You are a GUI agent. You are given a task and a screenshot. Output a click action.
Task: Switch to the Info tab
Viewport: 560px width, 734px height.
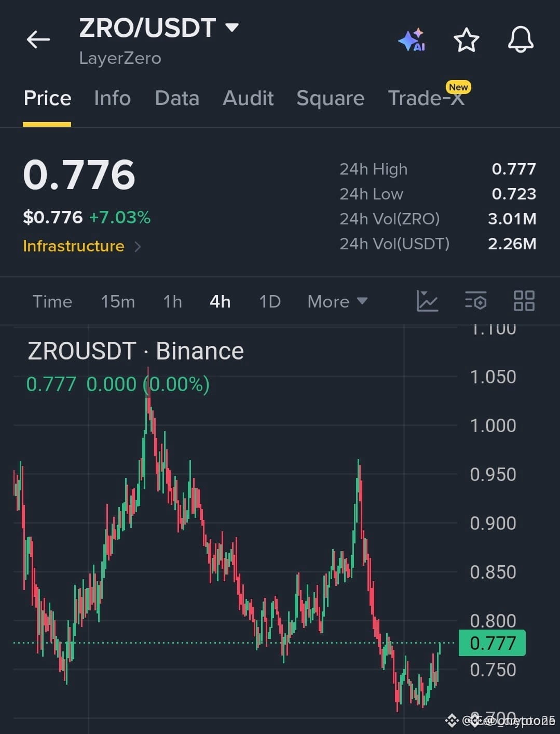[x=112, y=98]
